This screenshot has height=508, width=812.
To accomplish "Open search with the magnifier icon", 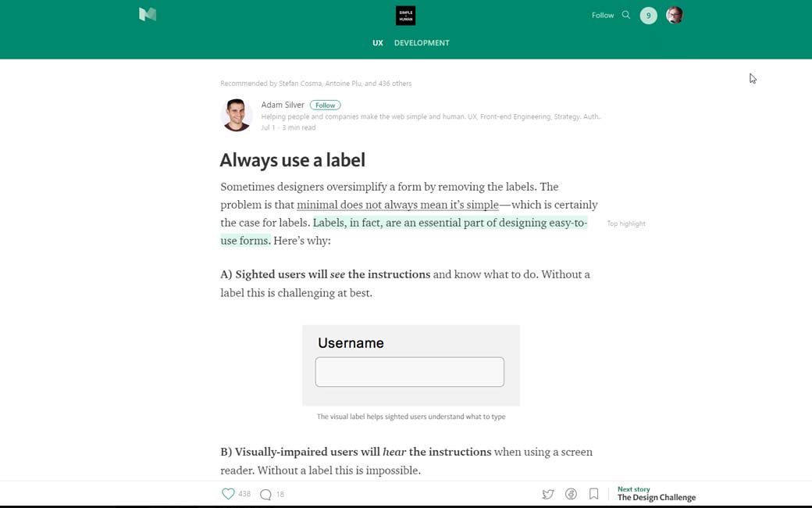I will point(625,15).
